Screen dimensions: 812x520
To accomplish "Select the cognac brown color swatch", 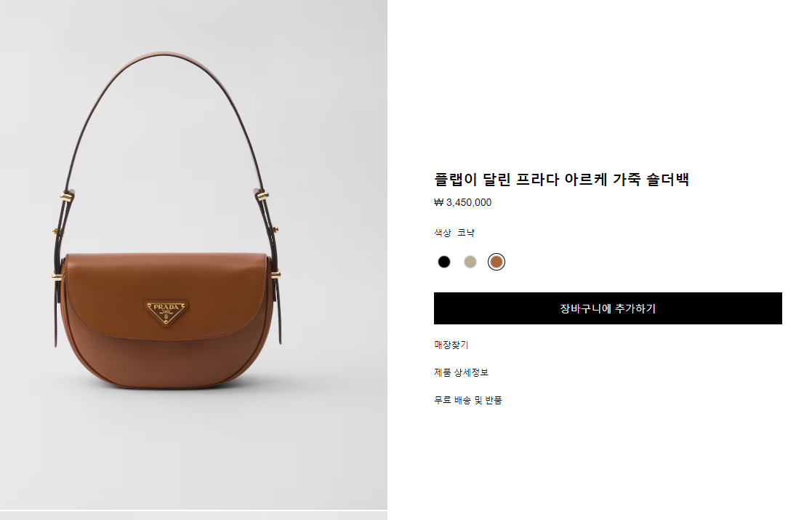I will click(x=496, y=262).
